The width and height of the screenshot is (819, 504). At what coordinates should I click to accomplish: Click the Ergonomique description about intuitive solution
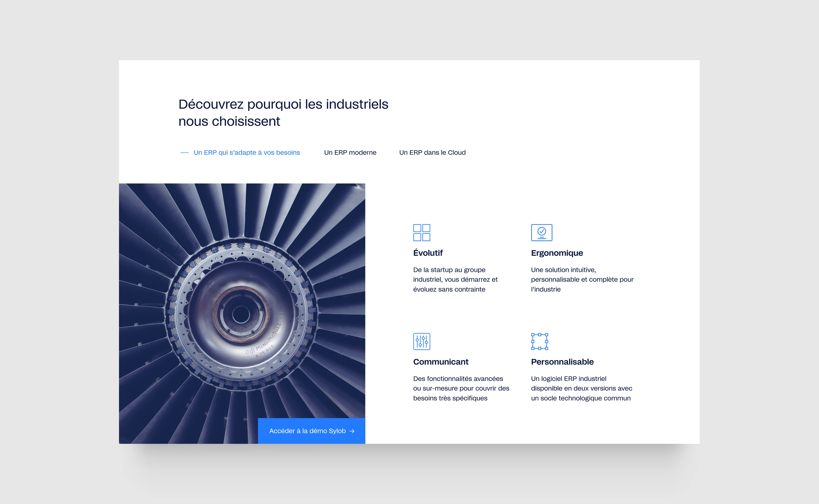(582, 279)
